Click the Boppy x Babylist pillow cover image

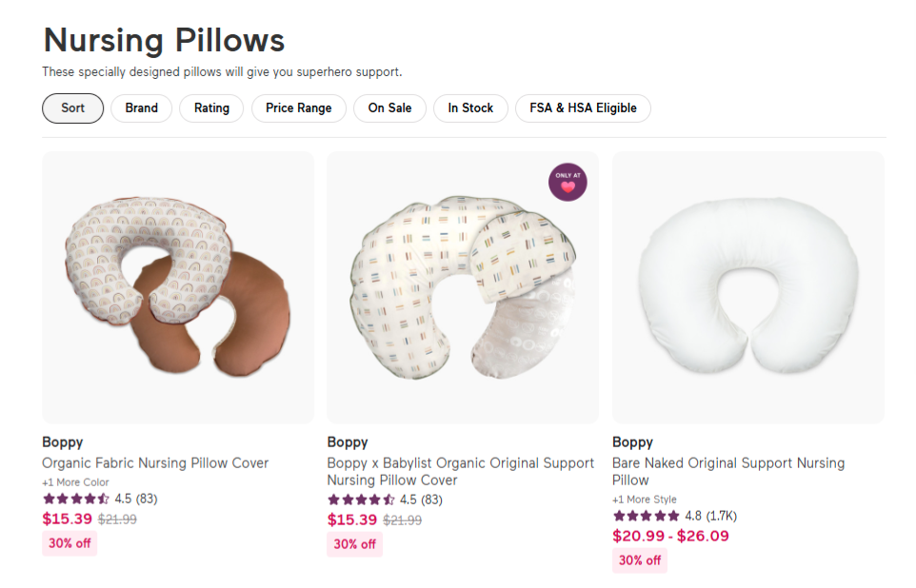point(463,286)
